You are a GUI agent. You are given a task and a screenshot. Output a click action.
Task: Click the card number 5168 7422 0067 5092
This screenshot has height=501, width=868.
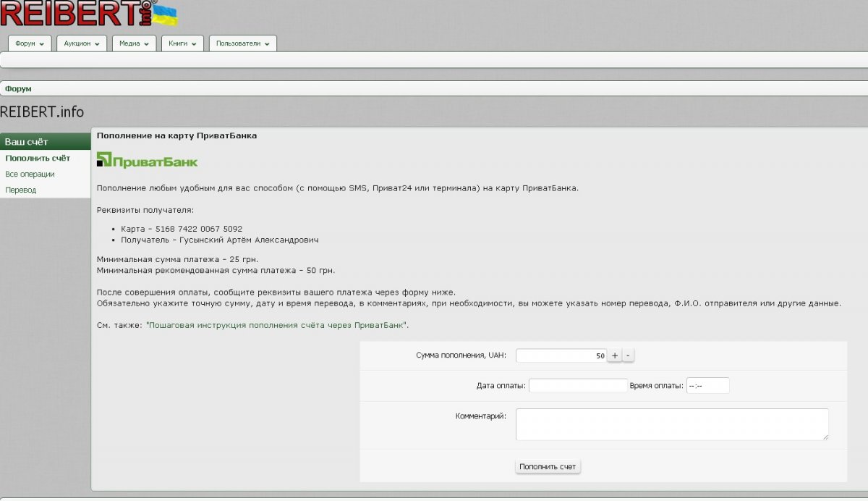tap(199, 229)
